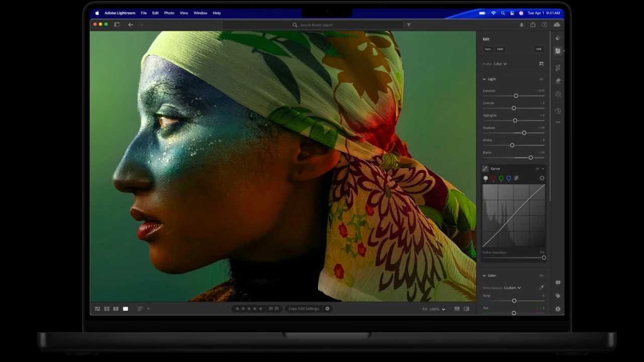
Task: Toggle visibility of Curve edits
Action: click(x=537, y=168)
